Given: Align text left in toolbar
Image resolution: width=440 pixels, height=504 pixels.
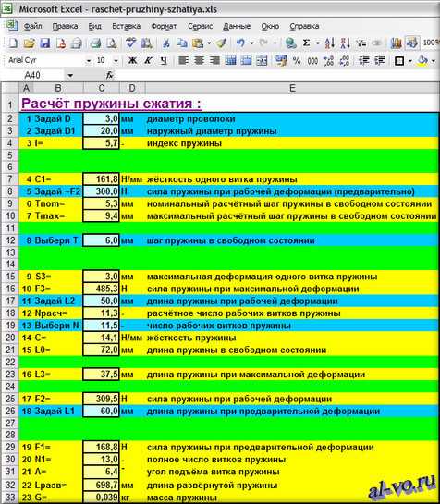Looking at the screenshot, I should [x=183, y=60].
